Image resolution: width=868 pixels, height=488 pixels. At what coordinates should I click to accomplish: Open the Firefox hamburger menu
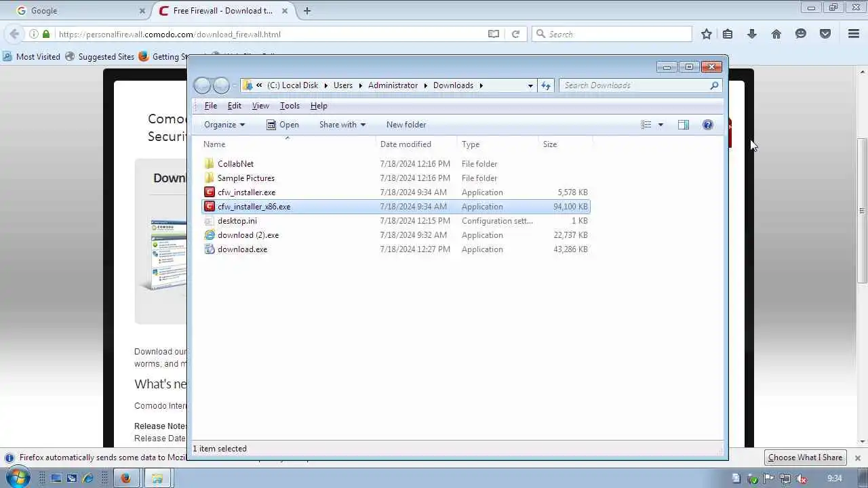click(x=854, y=34)
